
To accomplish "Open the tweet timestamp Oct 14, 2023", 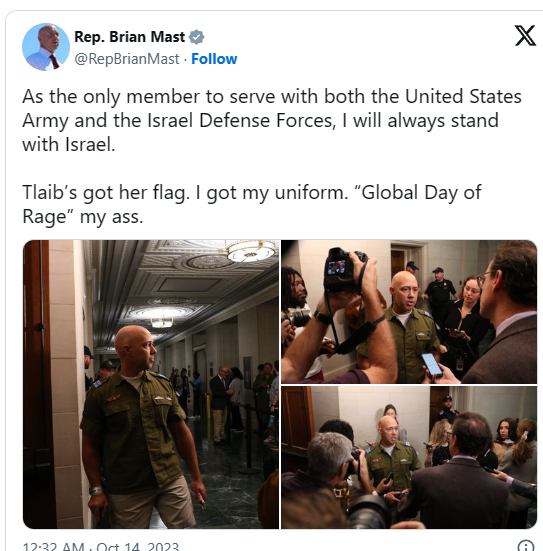I will [x=101, y=546].
